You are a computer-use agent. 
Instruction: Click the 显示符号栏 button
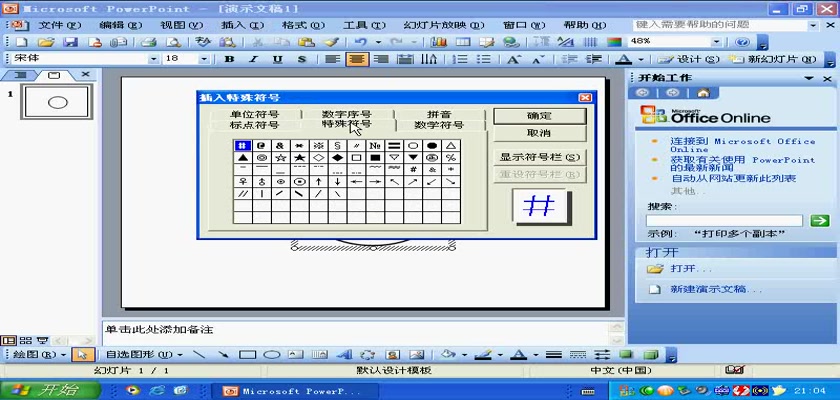[x=539, y=157]
